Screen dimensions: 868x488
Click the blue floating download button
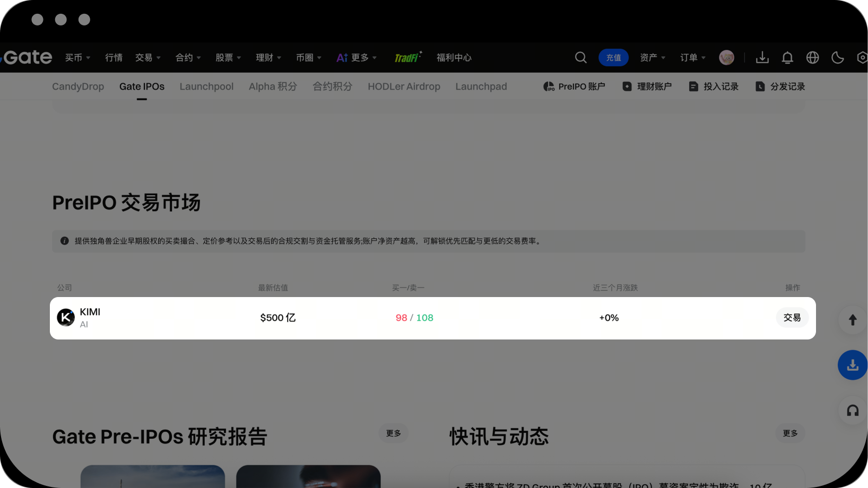click(853, 365)
